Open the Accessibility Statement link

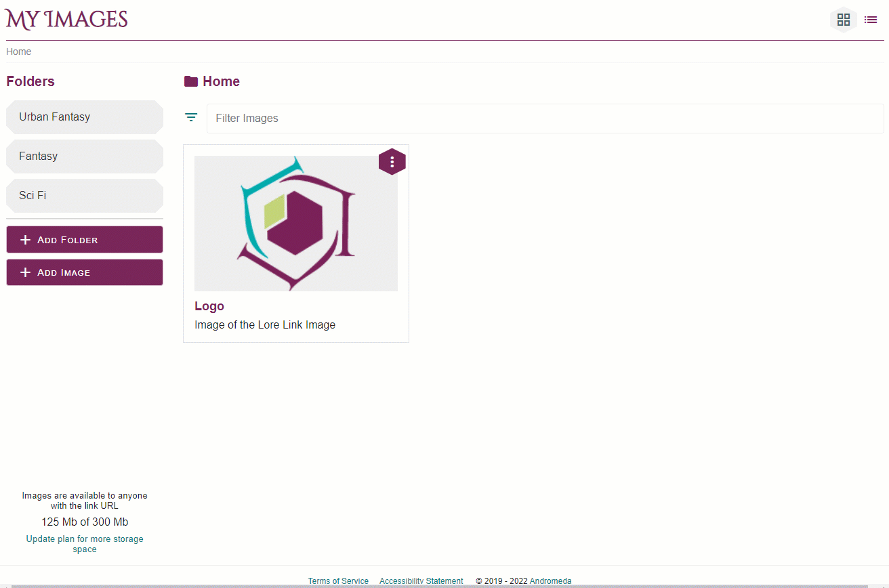tap(421, 581)
